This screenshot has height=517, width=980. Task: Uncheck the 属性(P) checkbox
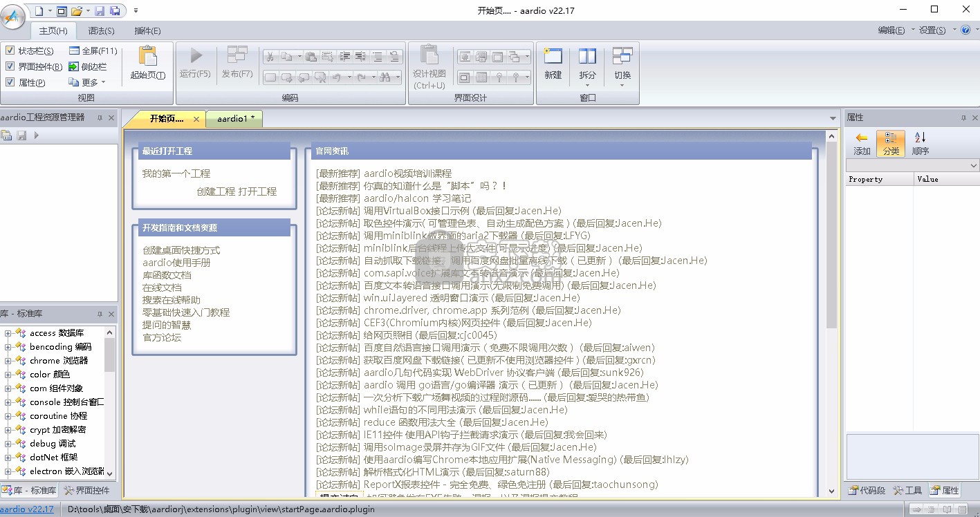[x=10, y=82]
